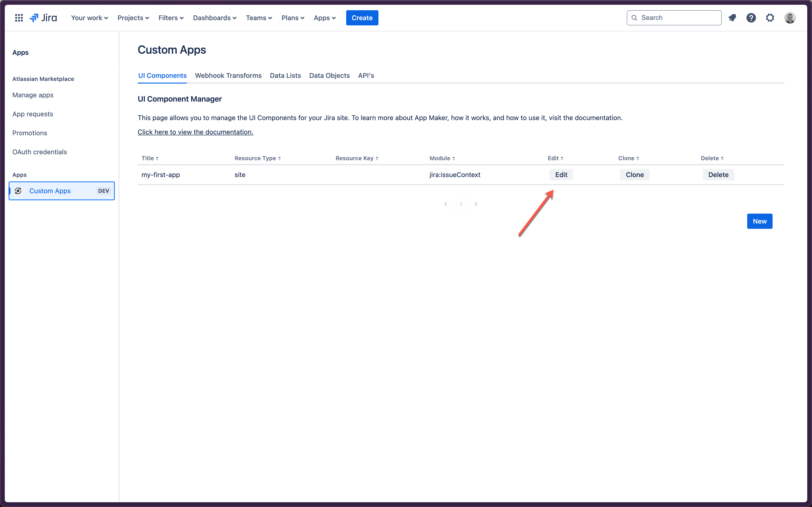The height and width of the screenshot is (507, 812).
Task: Navigate to page 1 pagination control
Action: [x=461, y=204]
